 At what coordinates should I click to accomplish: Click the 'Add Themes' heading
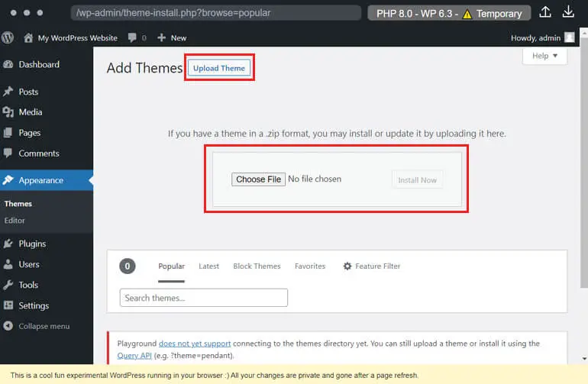(145, 68)
